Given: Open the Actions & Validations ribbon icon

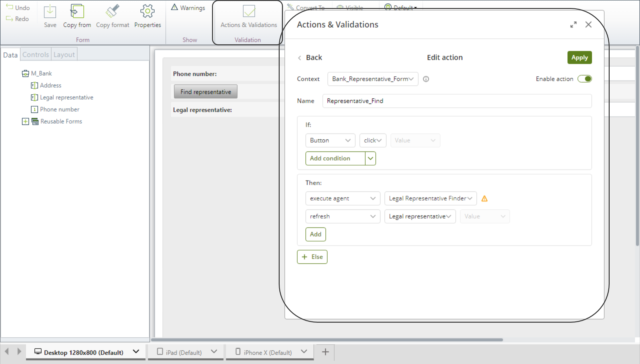Looking at the screenshot, I should 249,12.
